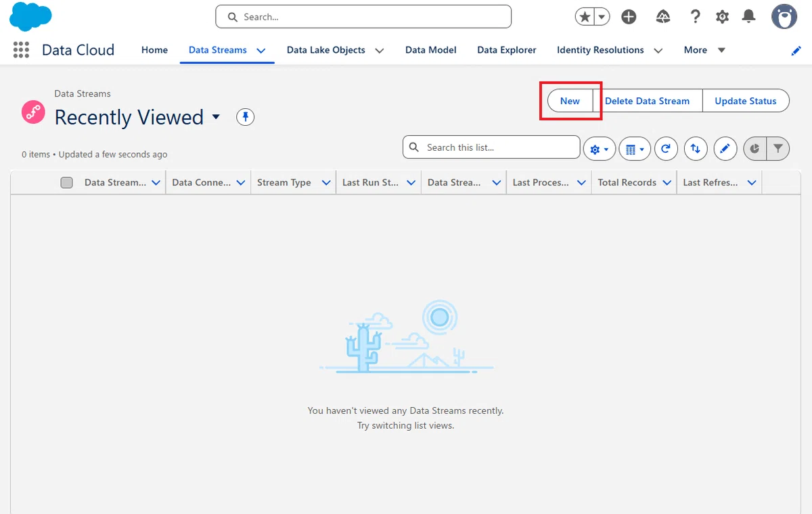This screenshot has width=812, height=514.
Task: Open the Last Refreshed column menu chevron
Action: (x=752, y=183)
